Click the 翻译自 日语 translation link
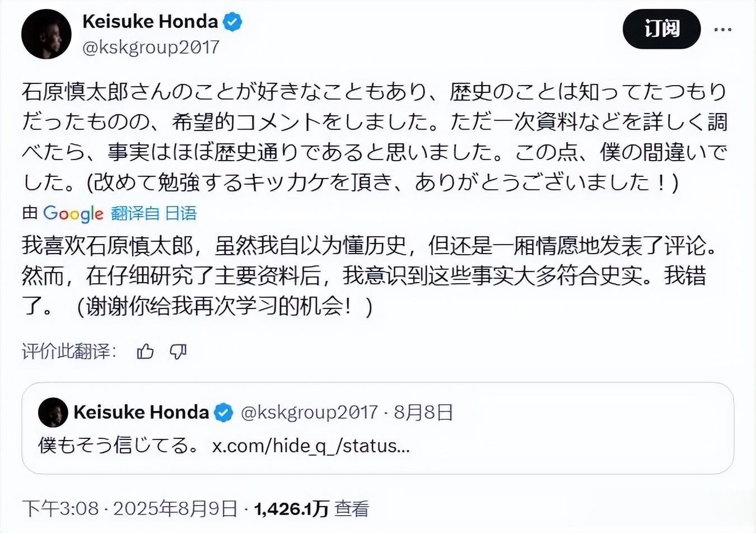756x533 pixels. click(x=153, y=213)
